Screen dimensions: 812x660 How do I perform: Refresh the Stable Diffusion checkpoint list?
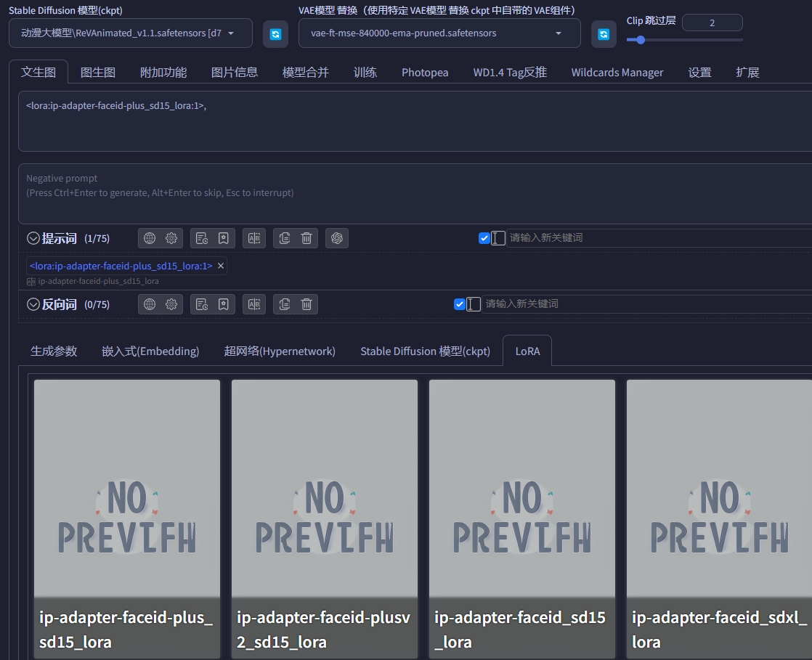tap(275, 34)
